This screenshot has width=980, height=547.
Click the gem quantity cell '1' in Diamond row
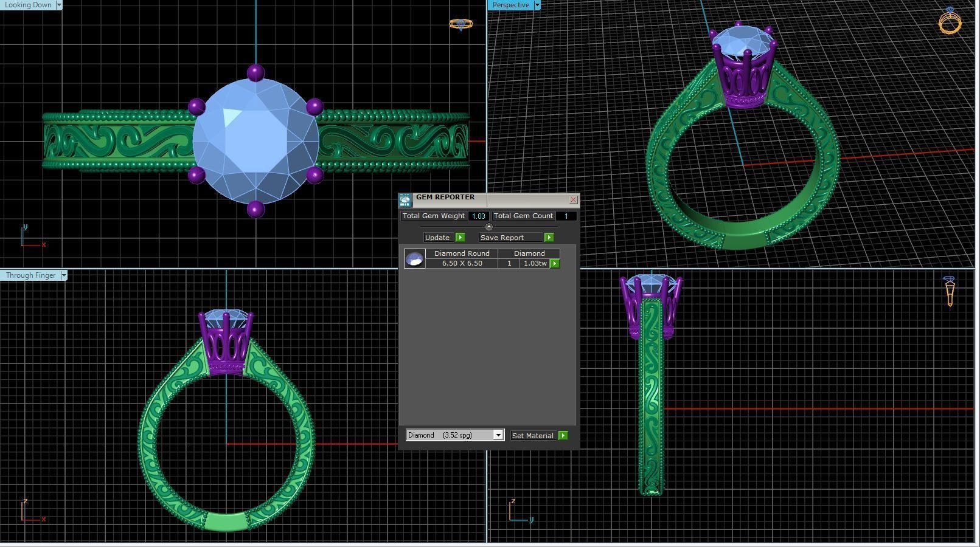point(509,263)
